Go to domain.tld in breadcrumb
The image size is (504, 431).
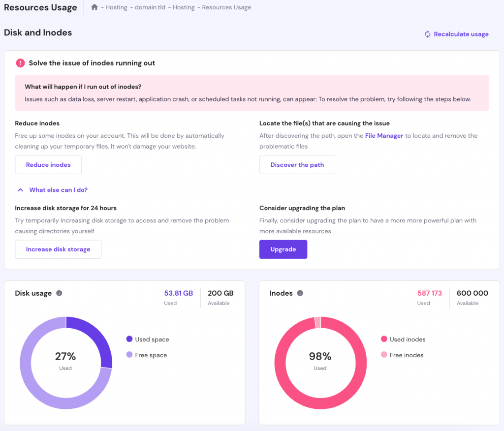click(x=151, y=7)
